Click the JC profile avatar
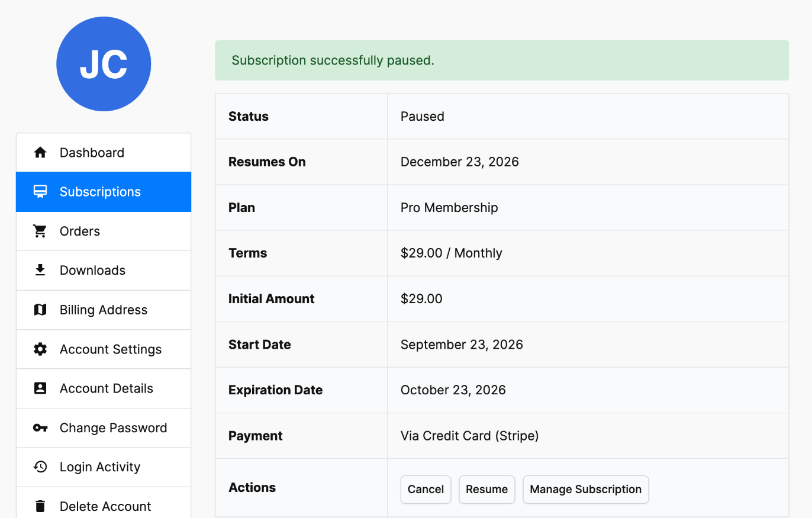The width and height of the screenshot is (812, 518). (104, 64)
